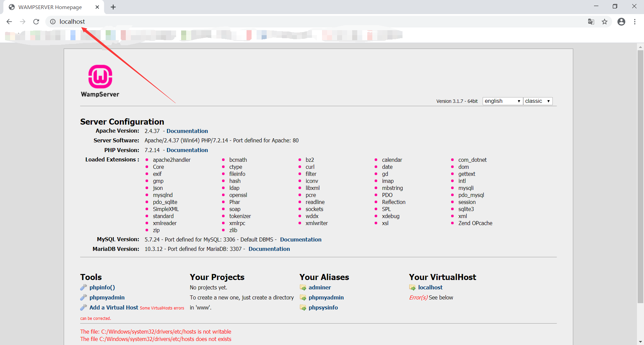Image resolution: width=644 pixels, height=345 pixels.
Task: Open phpmyadmin under Your Aliases
Action: [x=326, y=297]
